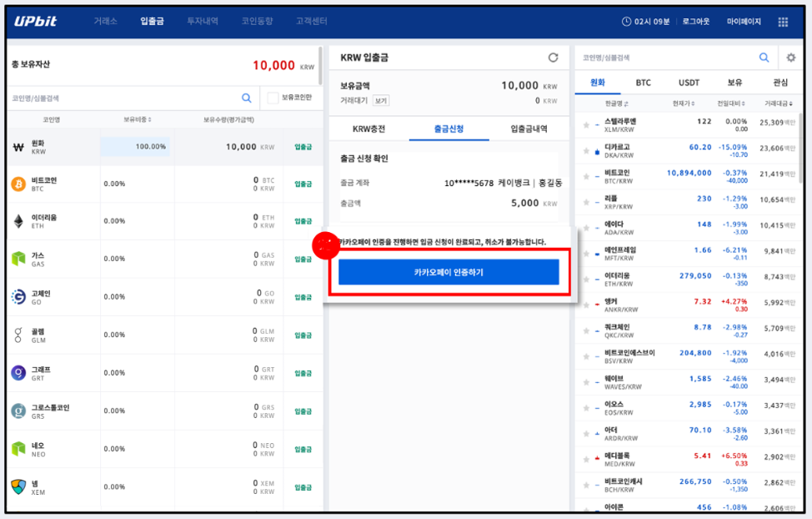
Task: Open the Upbit logo home link
Action: [x=35, y=21]
